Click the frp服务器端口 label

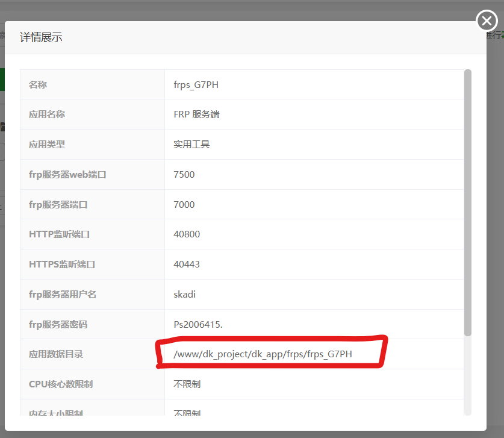[x=58, y=204]
